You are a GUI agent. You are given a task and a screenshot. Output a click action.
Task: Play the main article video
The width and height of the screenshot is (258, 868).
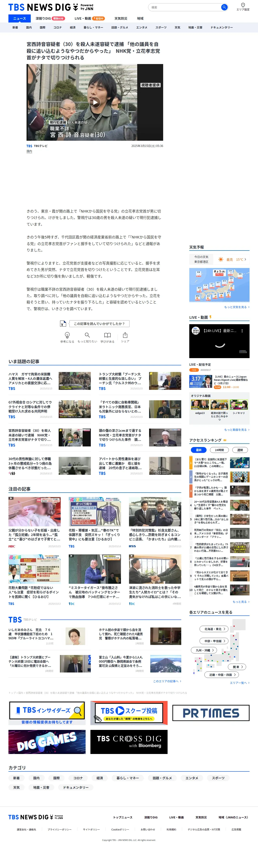click(x=95, y=102)
